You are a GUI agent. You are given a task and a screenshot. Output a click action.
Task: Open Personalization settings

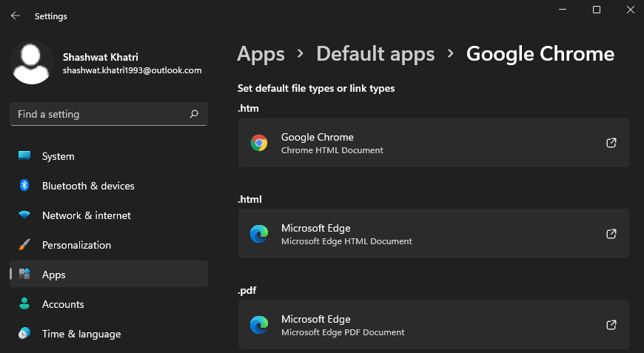[x=76, y=245]
